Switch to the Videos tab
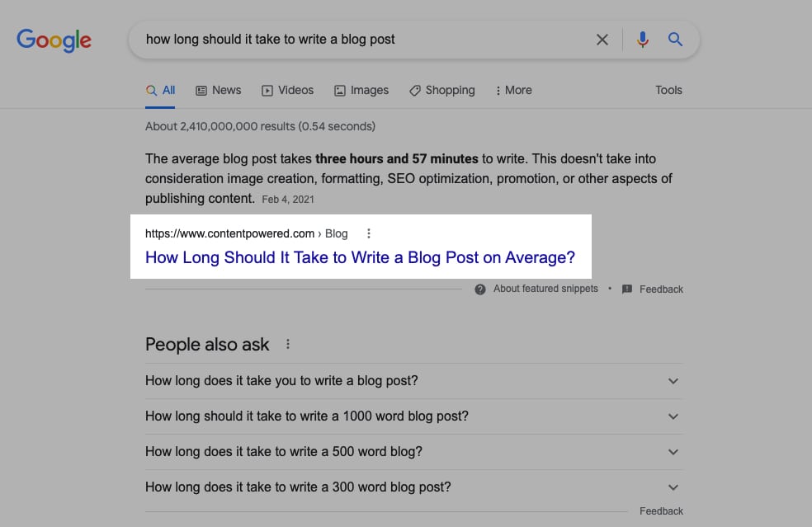This screenshot has height=527, width=812. point(287,91)
